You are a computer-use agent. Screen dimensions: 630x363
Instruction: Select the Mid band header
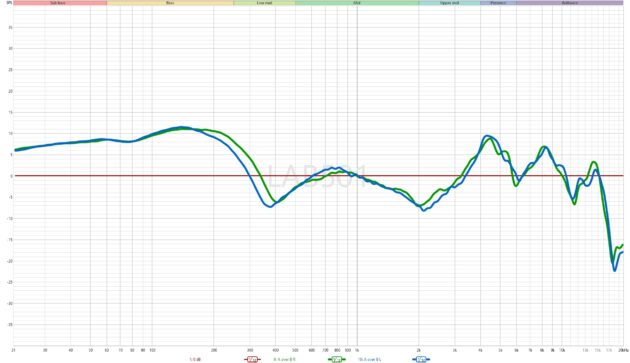tap(357, 3)
